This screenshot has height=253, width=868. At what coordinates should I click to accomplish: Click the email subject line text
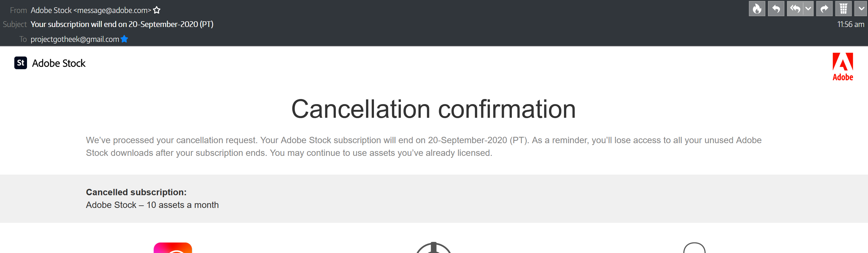(122, 24)
